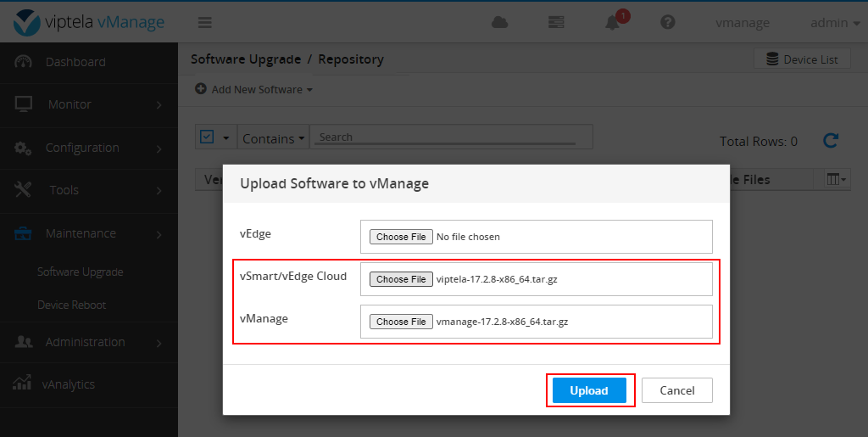Open the admin user dropdown
This screenshot has height=437, width=868.
(834, 23)
